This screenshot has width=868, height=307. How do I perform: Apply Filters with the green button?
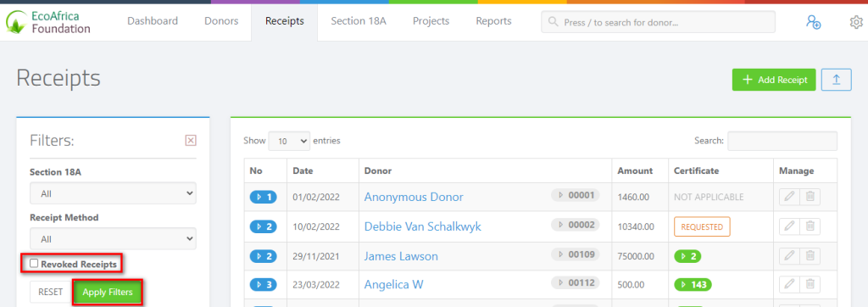(x=108, y=292)
